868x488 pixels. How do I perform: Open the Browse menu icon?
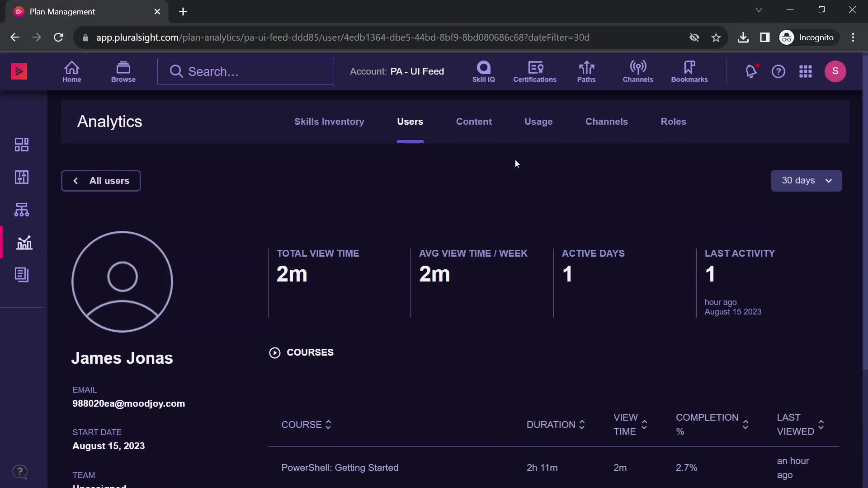(x=123, y=71)
